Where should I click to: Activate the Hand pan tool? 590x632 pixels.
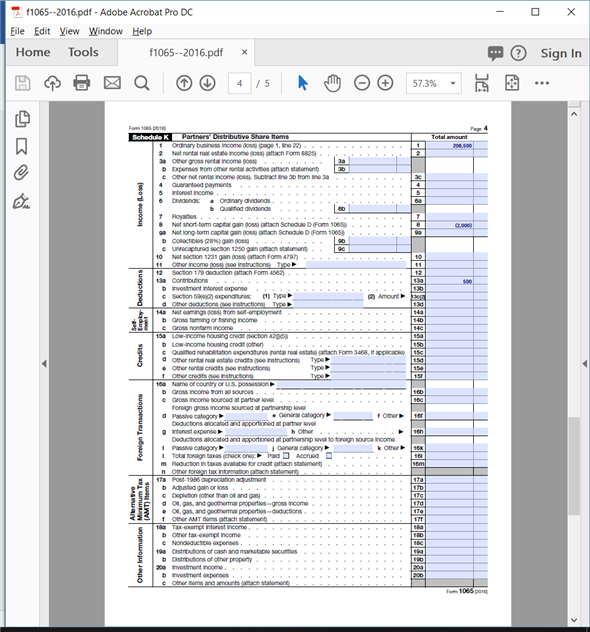[332, 83]
